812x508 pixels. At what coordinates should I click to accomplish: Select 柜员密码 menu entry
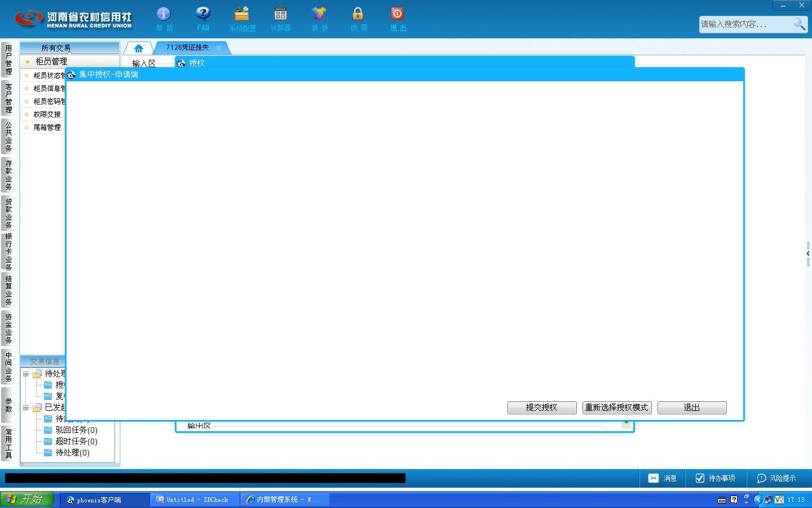(x=48, y=101)
